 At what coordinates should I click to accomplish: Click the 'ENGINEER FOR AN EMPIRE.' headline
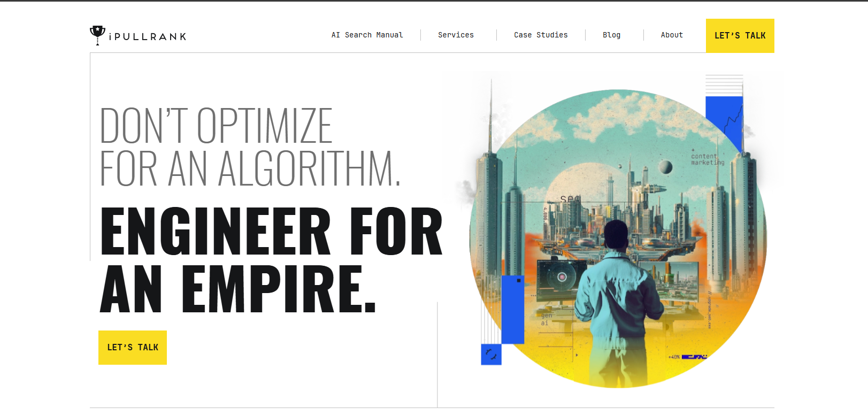[271, 259]
